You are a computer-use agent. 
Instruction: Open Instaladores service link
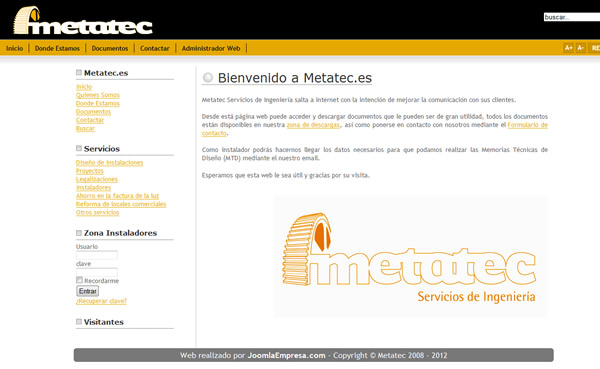tap(93, 188)
